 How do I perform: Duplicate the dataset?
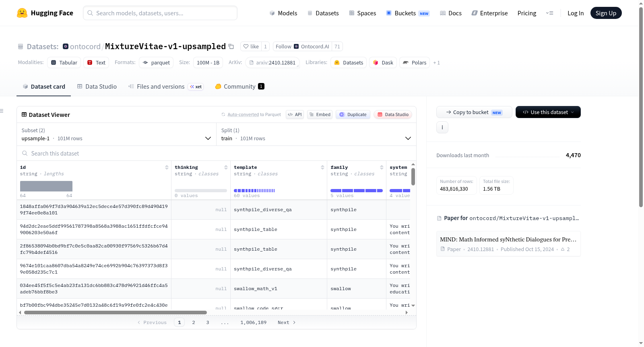point(353,114)
